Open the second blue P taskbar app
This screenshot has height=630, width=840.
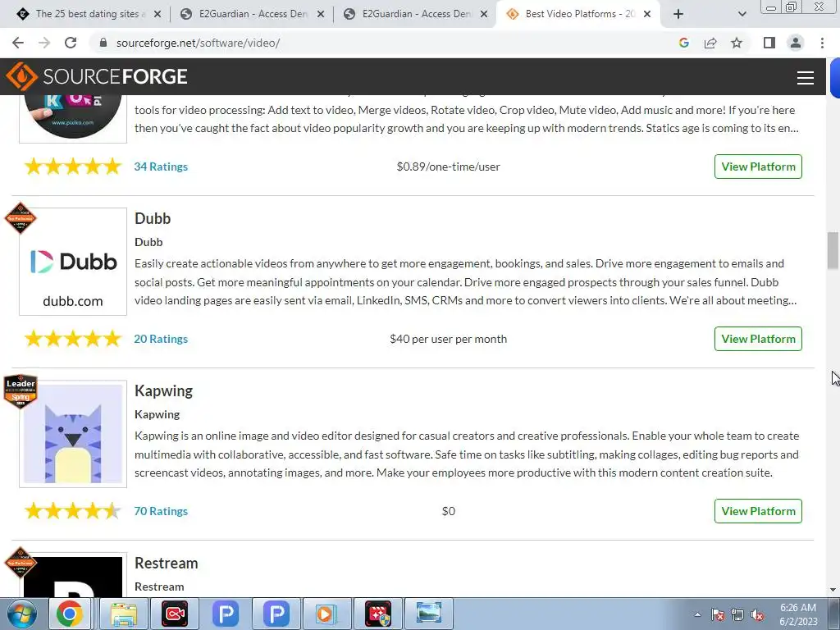(x=276, y=614)
